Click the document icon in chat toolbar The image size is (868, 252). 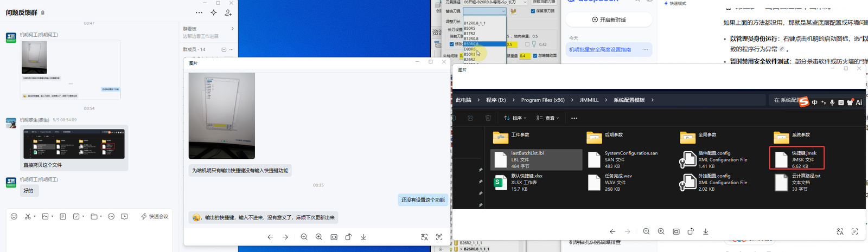click(x=62, y=216)
